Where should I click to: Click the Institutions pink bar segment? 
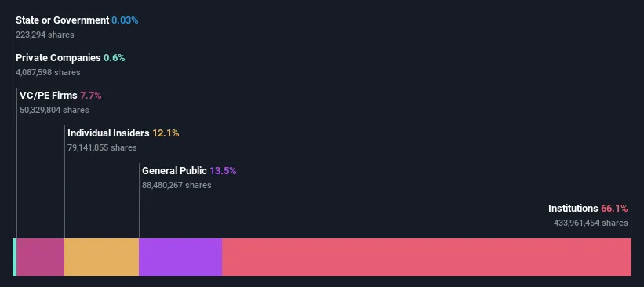click(426, 257)
